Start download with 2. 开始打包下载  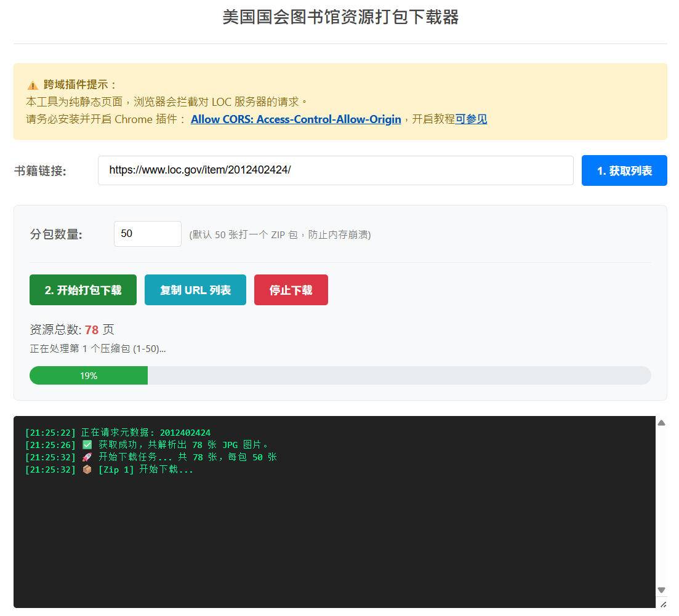83,290
